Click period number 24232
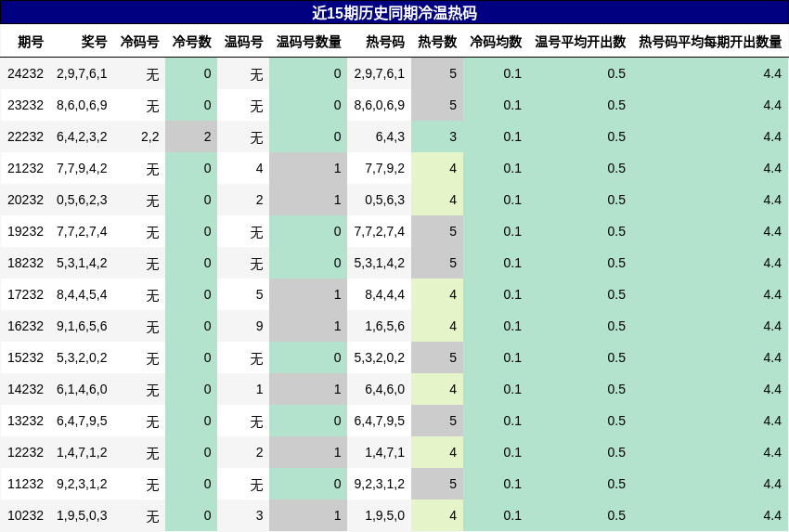Viewport: 789px width, 532px height. (26, 73)
